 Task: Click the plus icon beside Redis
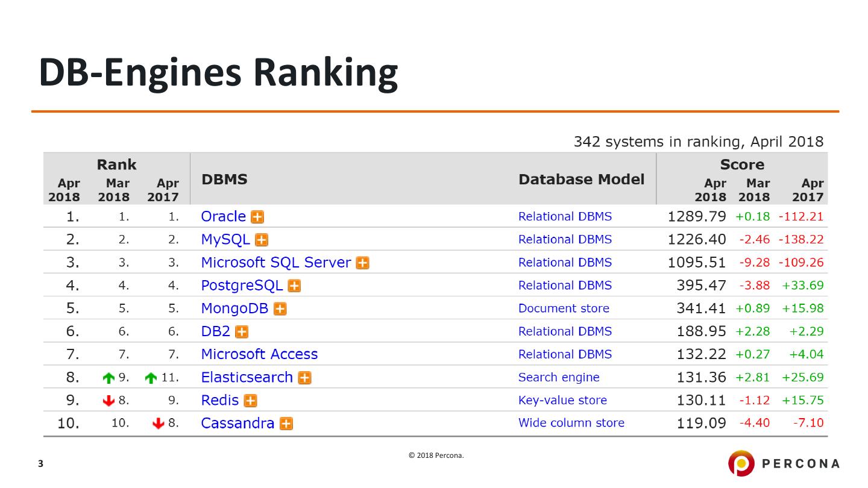pyautogui.click(x=251, y=401)
